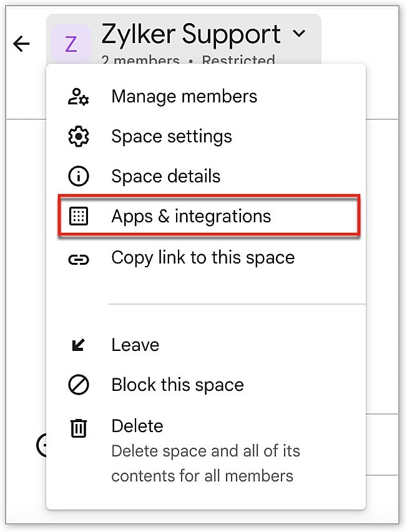Select the Manage members menu entry
The width and height of the screenshot is (407, 532).
pos(184,97)
